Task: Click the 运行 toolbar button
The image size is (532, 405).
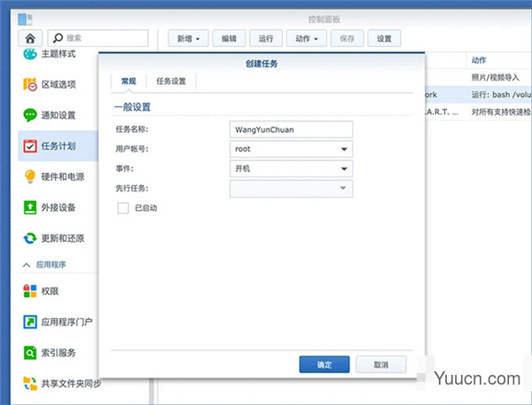Action: click(x=266, y=39)
